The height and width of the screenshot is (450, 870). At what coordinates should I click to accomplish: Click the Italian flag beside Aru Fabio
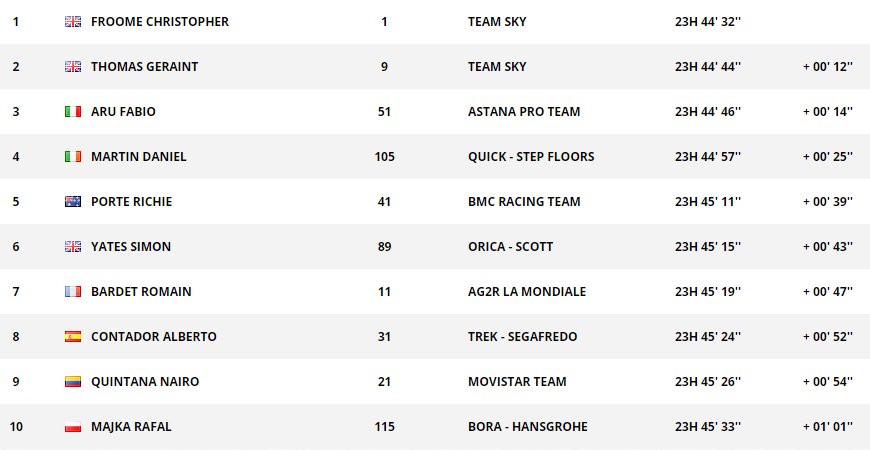(x=72, y=112)
